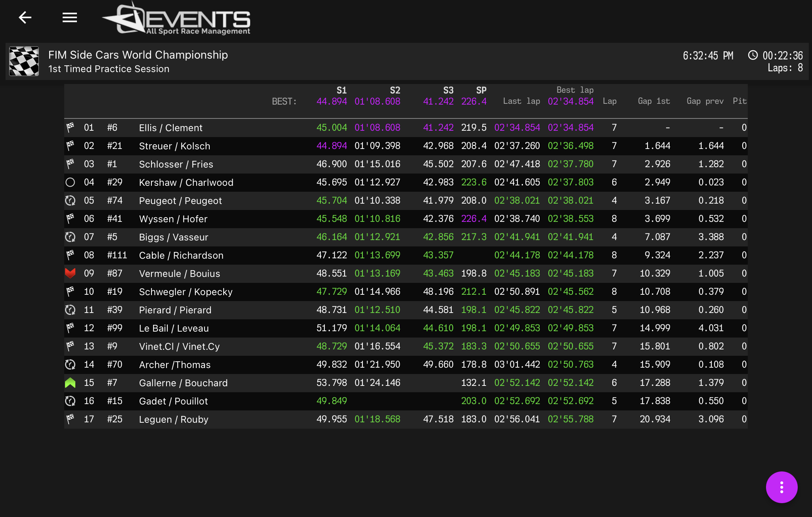Image resolution: width=812 pixels, height=517 pixels.
Task: Click on-lap status icon for Biggs / Vasseur
Action: (70, 237)
